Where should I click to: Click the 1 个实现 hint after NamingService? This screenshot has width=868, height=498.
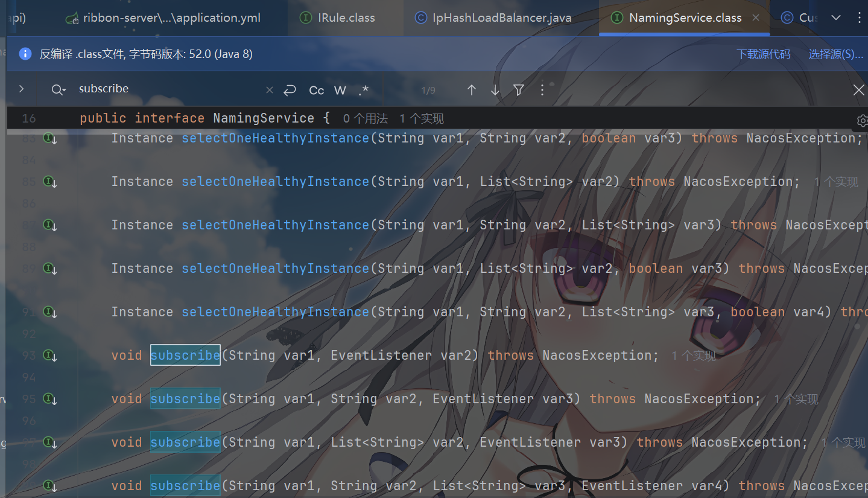click(422, 119)
